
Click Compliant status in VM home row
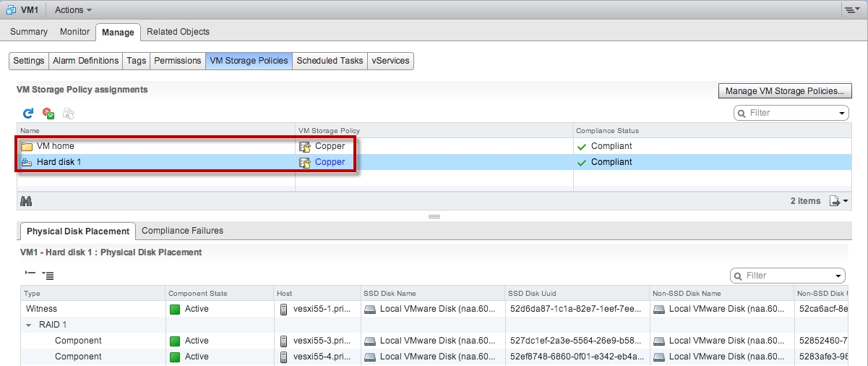pos(611,146)
